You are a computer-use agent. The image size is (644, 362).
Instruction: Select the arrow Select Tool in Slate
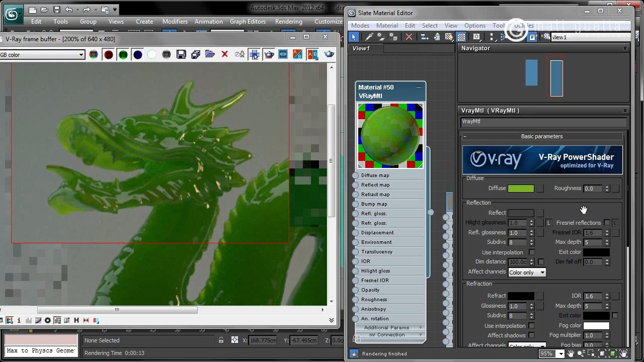(x=354, y=37)
